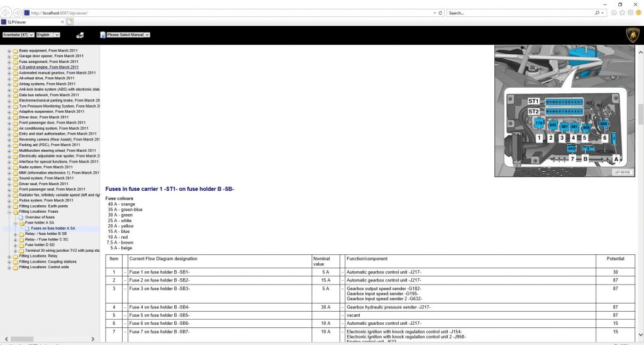644x345 pixels.
Task: Go forward with the browser forward arrow
Action: click(17, 13)
